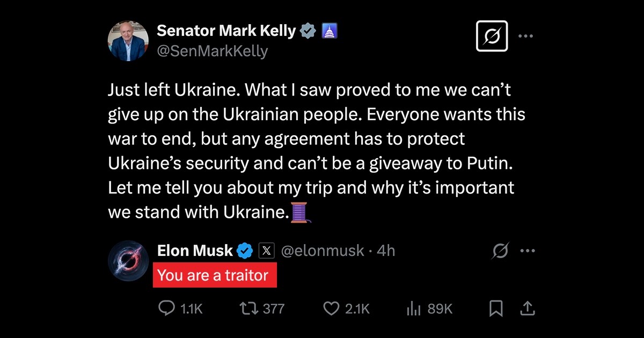This screenshot has height=338, width=644.
Task: Open Grok analysis on Elon Musk's reply
Action: coord(500,251)
